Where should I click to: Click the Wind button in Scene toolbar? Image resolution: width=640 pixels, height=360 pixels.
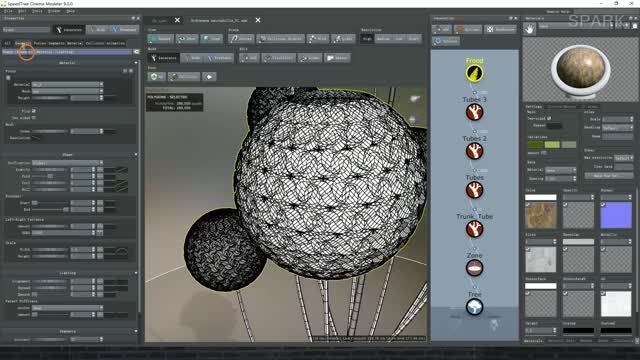pyautogui.click(x=318, y=39)
